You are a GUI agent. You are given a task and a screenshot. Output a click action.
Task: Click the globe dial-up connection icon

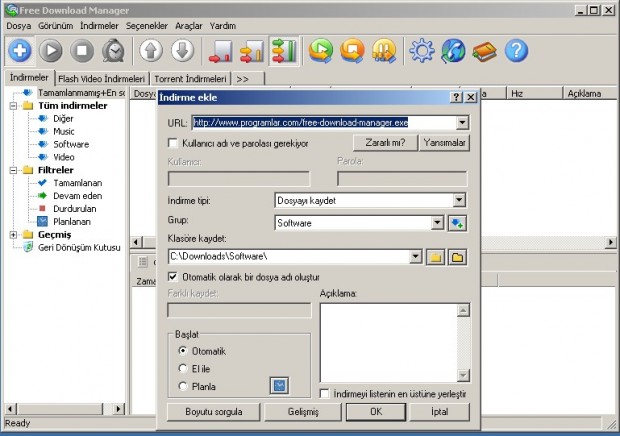click(x=453, y=51)
